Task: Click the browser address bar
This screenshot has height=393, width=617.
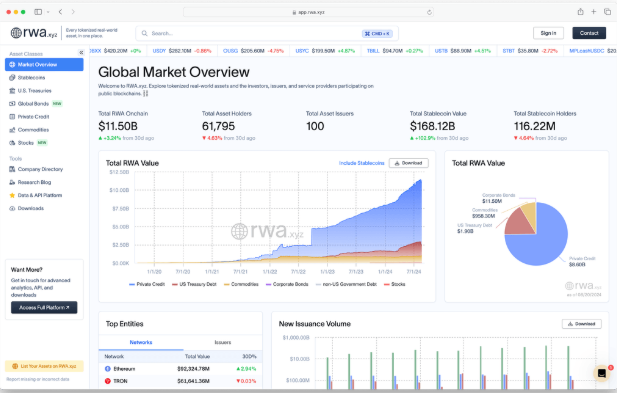Action: pos(308,12)
